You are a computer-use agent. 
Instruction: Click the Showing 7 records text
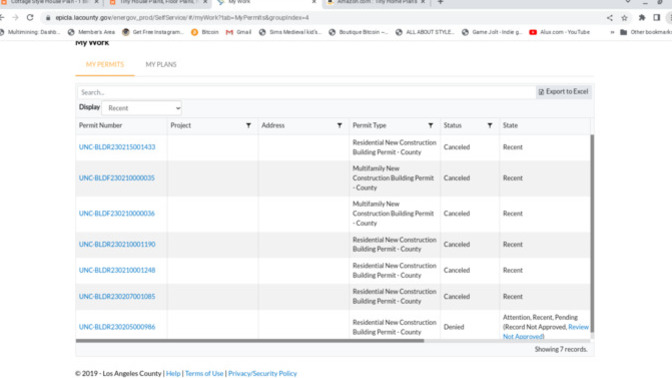pos(561,349)
